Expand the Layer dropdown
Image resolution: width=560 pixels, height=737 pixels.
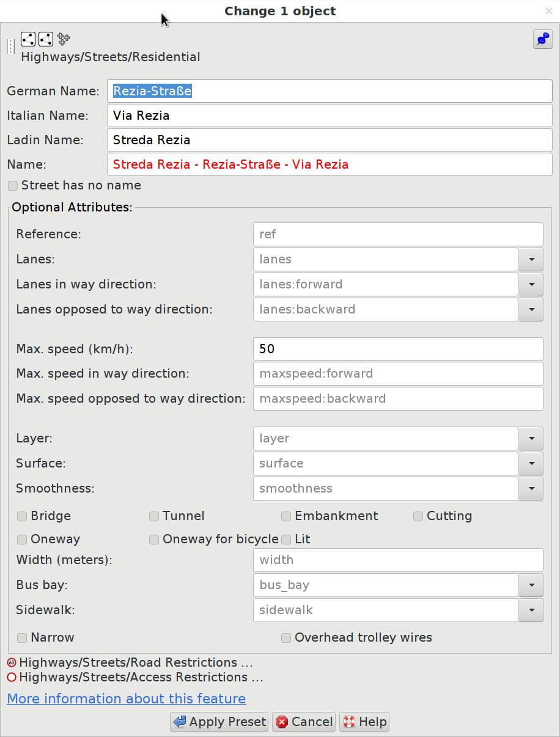pyautogui.click(x=531, y=438)
